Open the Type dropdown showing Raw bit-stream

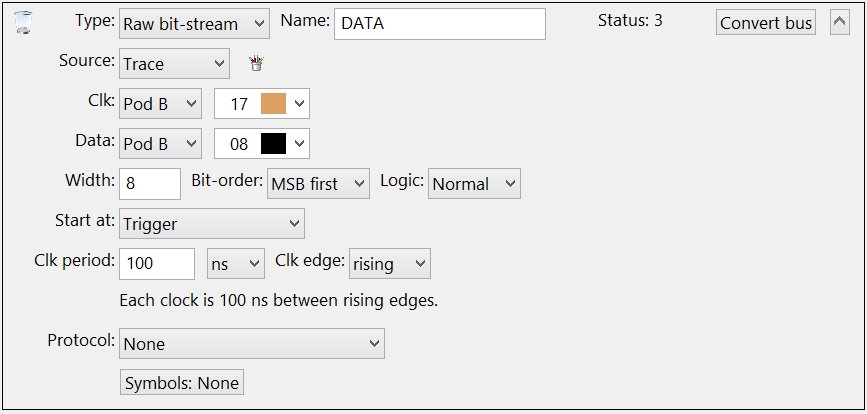click(194, 24)
